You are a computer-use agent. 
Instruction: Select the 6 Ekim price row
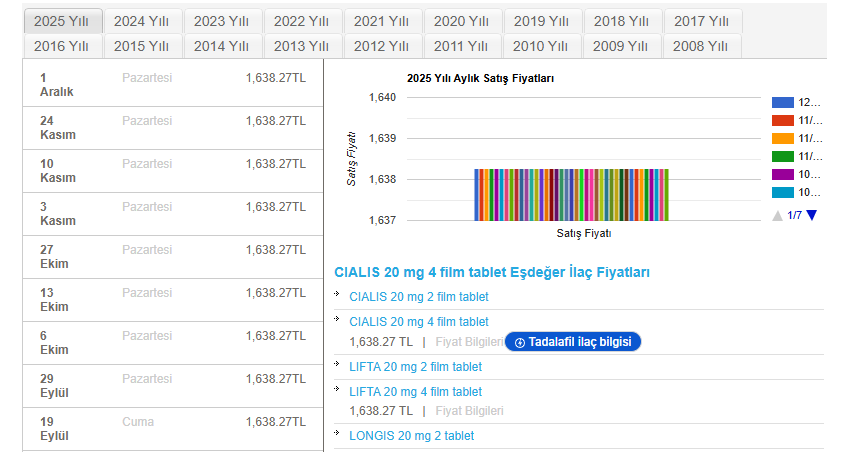173,343
